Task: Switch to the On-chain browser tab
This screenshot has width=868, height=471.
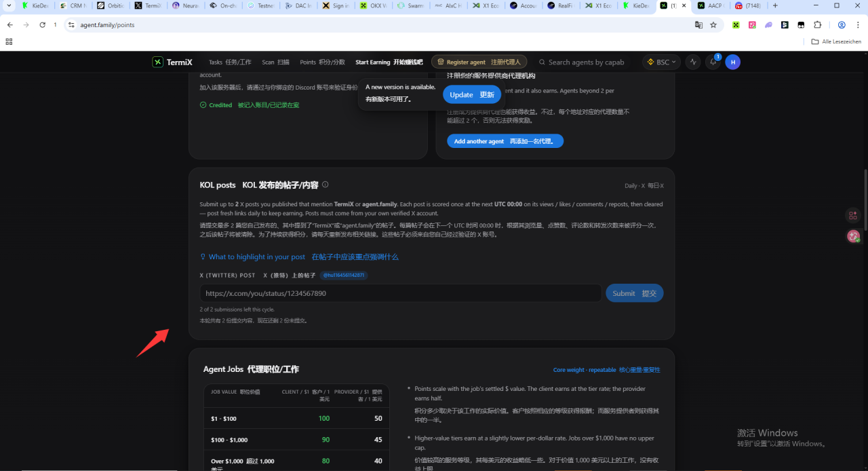Action: click(223, 5)
